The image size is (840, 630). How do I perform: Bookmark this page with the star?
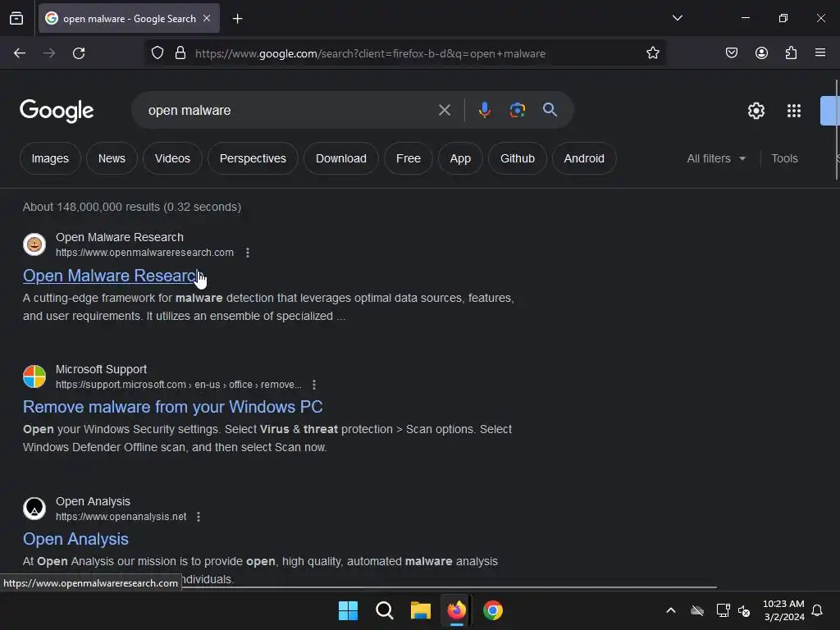tap(652, 53)
